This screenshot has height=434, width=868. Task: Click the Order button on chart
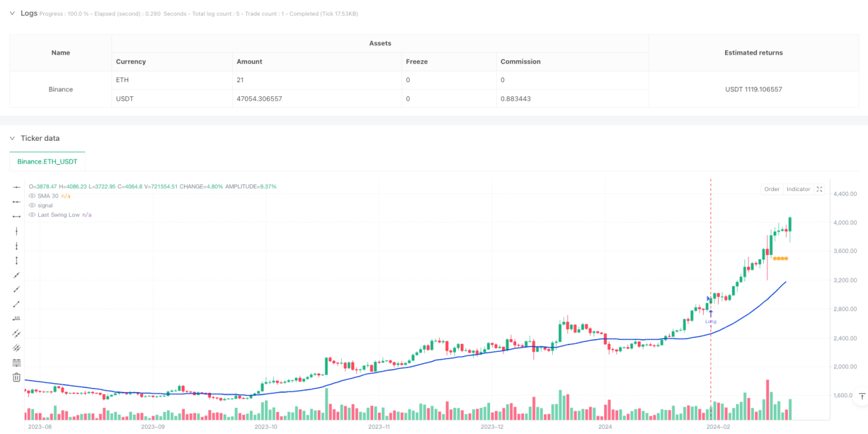tap(772, 189)
